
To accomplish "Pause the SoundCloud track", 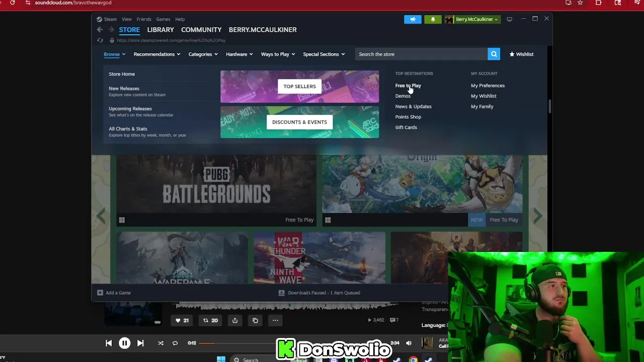I will [x=124, y=343].
